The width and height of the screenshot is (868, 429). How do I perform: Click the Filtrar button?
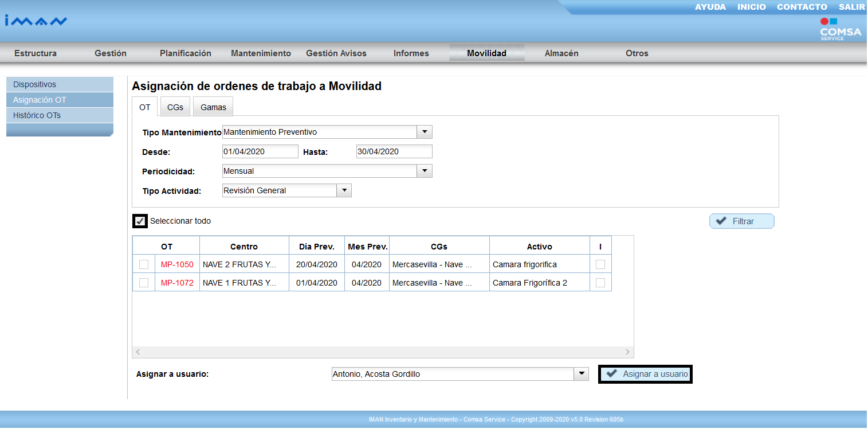(741, 221)
